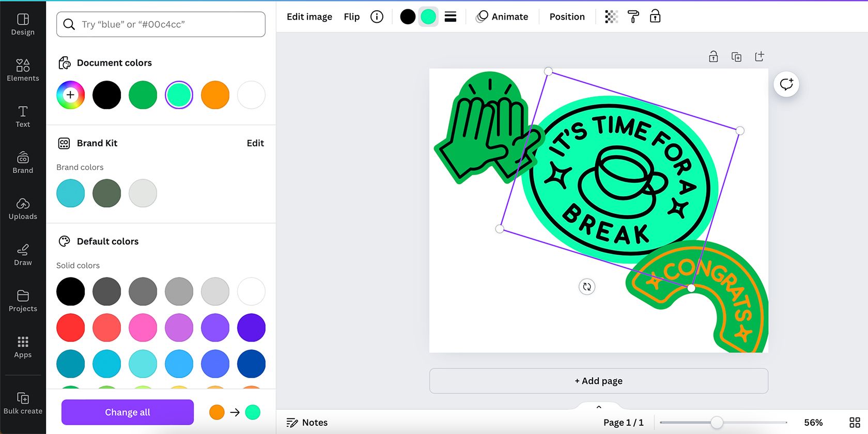Screen dimensions: 868x434
Task: Open the border style lines option
Action: (451, 17)
